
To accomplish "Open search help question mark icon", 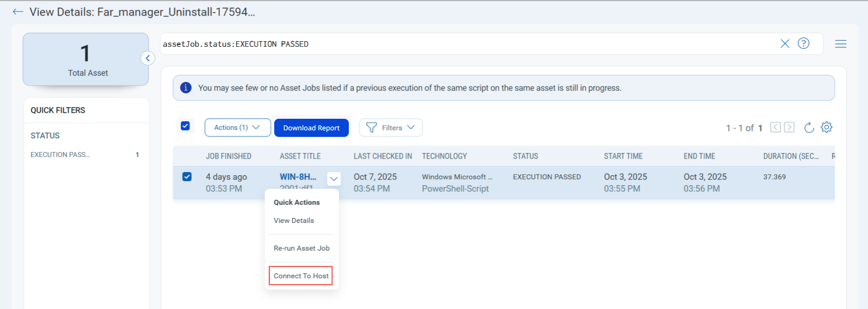I will [x=803, y=43].
